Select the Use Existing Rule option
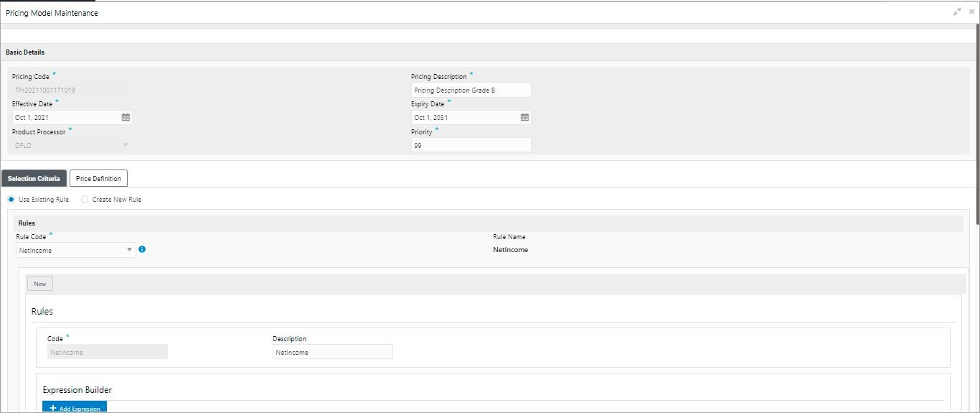 [x=11, y=199]
